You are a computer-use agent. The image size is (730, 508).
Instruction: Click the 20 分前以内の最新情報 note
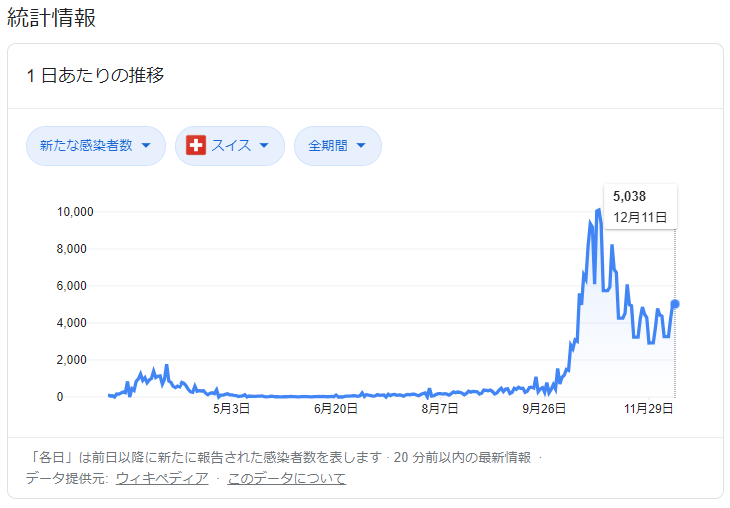[462, 458]
